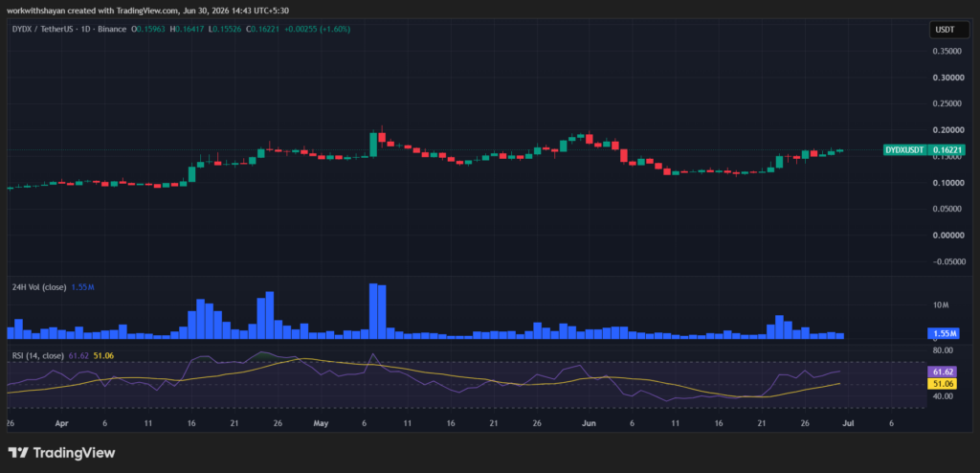Click the 0.00000 price axis label
The height and width of the screenshot is (473, 980).
tap(948, 236)
